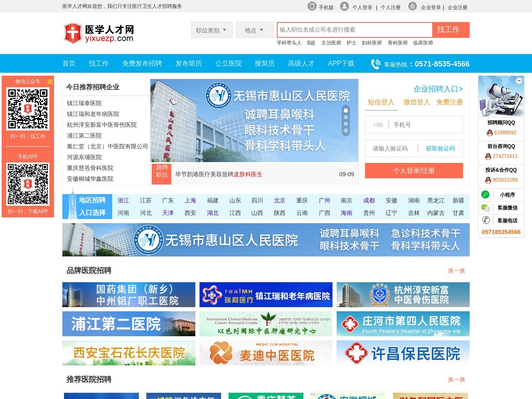This screenshot has width=532, height=399.
Task: Focus the job search input field
Action: (x=355, y=30)
